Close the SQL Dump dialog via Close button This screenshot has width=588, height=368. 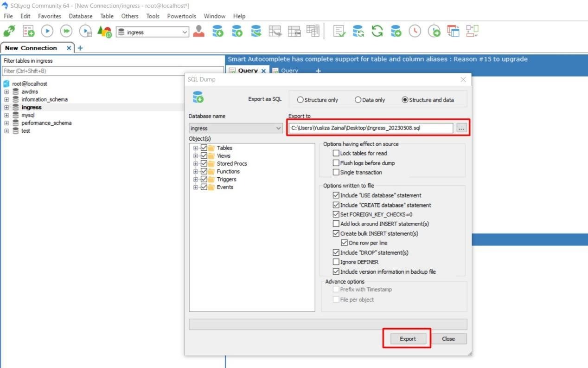448,338
